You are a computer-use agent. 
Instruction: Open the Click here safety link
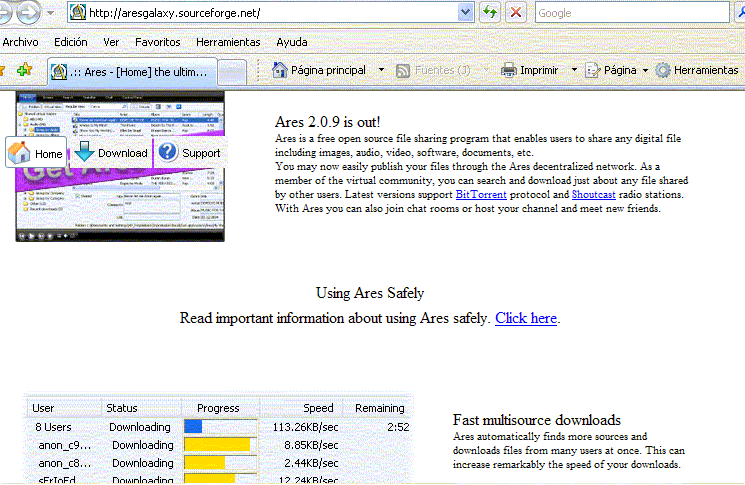coord(525,318)
